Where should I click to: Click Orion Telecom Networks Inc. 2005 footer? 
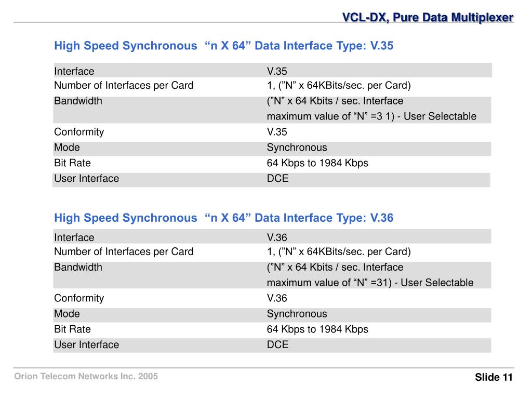[86, 376]
